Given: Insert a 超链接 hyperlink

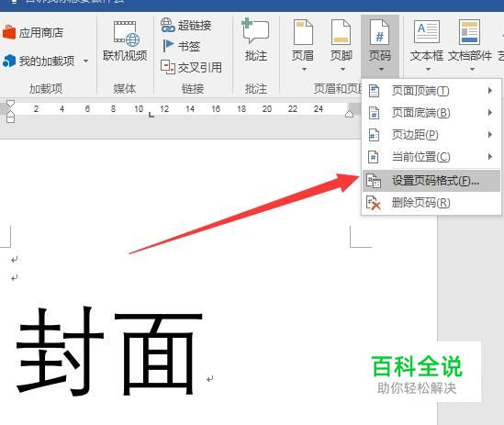Looking at the screenshot, I should coord(186,25).
